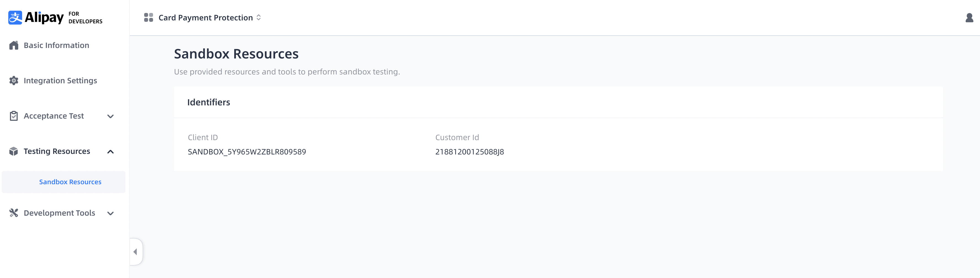Viewport: 980px width, 278px height.
Task: Click the four-square app grid icon
Action: pyautogui.click(x=148, y=17)
